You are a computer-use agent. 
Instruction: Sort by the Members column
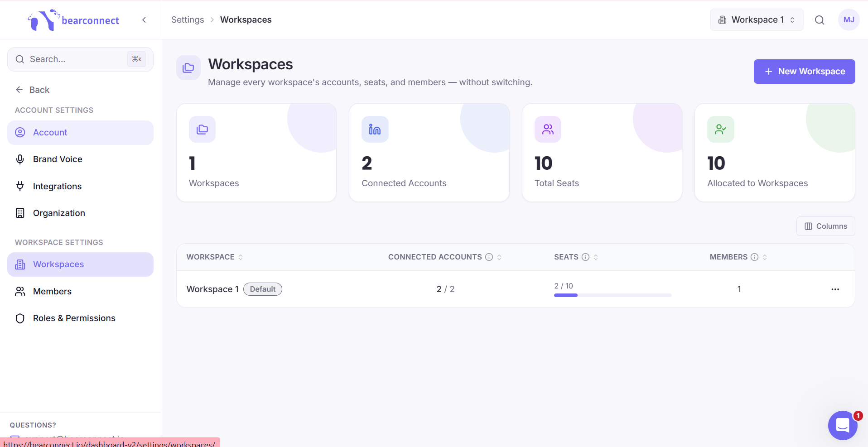click(765, 257)
